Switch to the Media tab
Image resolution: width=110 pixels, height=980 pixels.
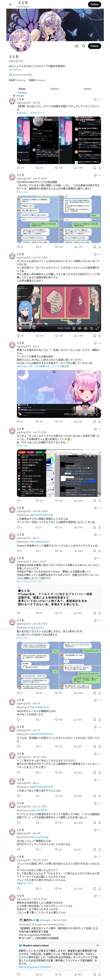[x=88, y=89]
